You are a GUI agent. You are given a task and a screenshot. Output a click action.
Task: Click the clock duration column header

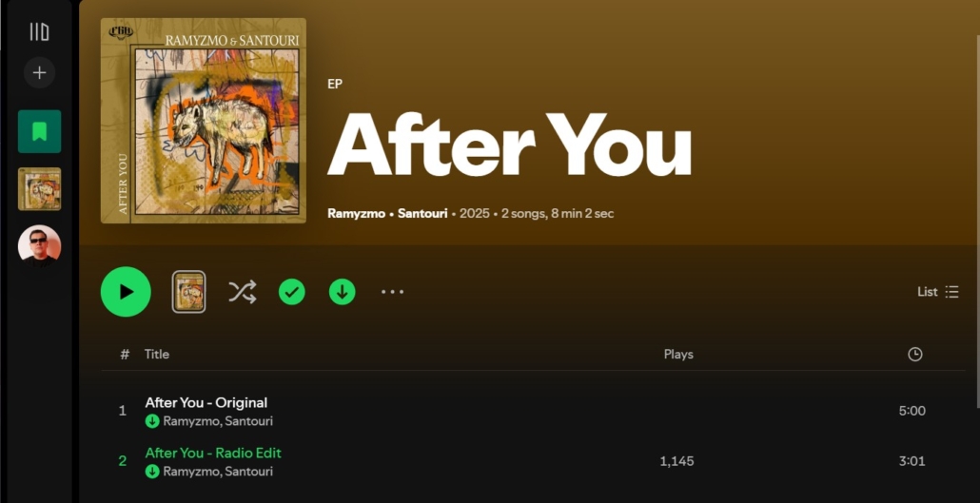pos(915,355)
